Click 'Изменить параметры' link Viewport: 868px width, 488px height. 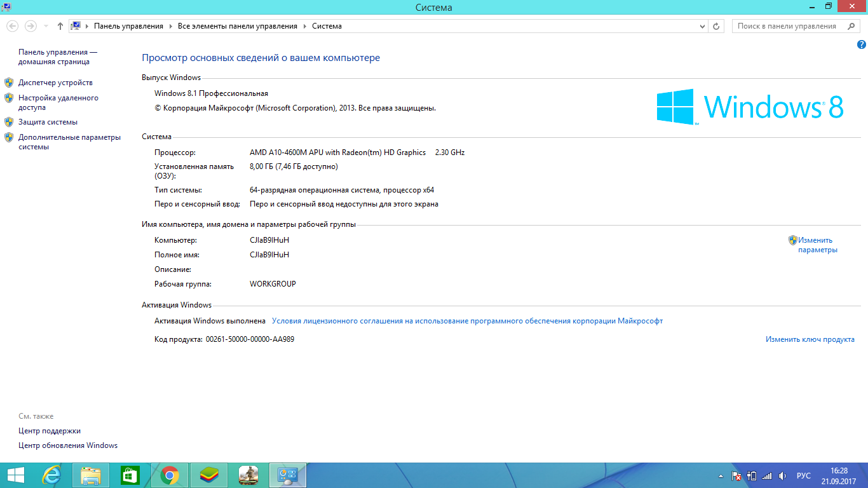tap(818, 245)
